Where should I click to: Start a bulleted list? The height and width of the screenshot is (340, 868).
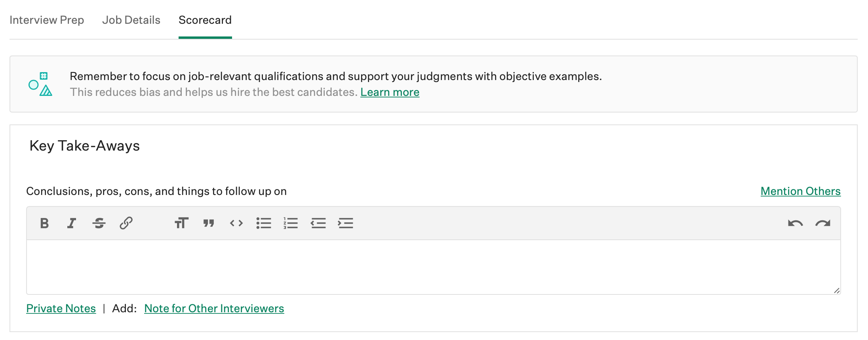(x=264, y=223)
